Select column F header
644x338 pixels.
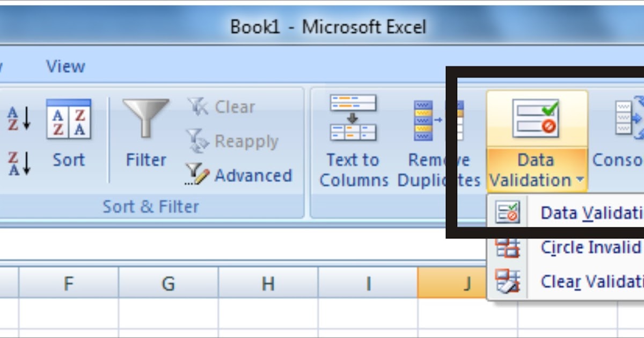pos(68,283)
